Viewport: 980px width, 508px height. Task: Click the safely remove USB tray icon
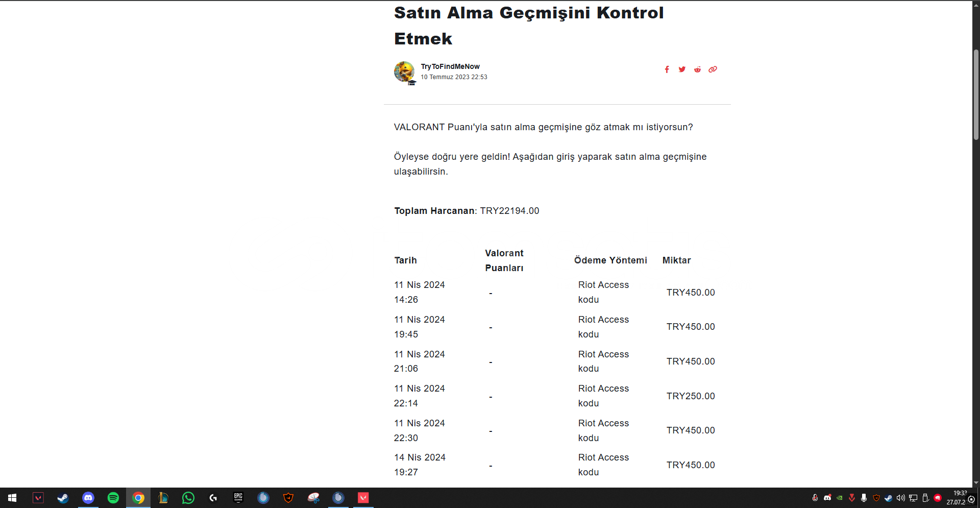click(x=925, y=498)
